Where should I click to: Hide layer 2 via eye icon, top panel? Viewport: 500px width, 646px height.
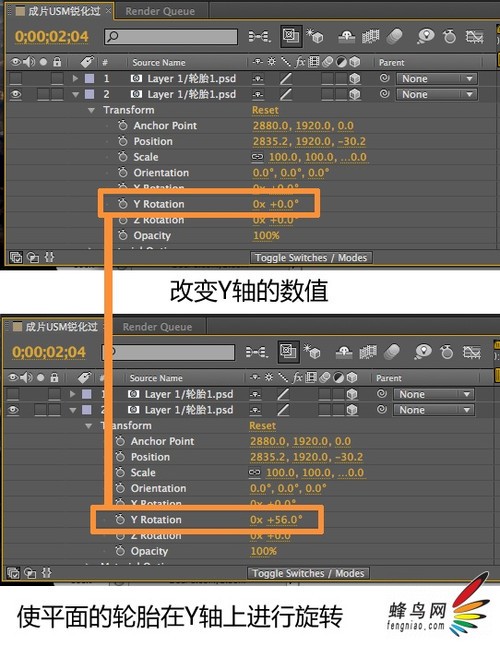16,94
